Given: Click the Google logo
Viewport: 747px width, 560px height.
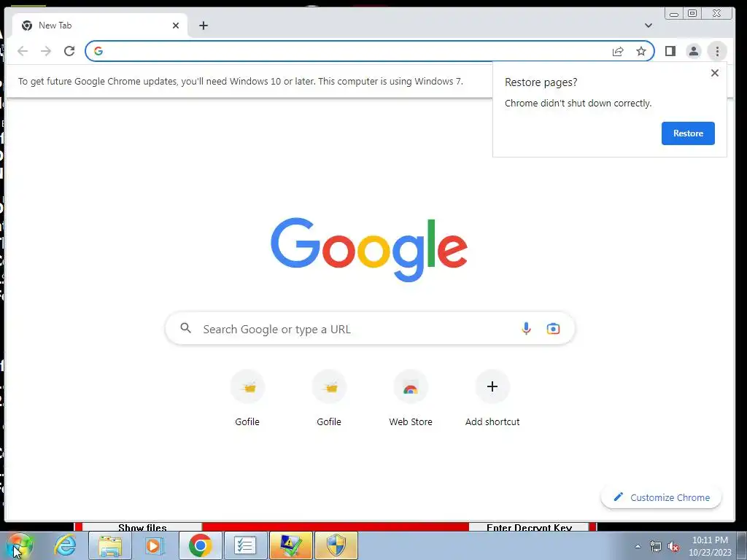Looking at the screenshot, I should (369, 249).
